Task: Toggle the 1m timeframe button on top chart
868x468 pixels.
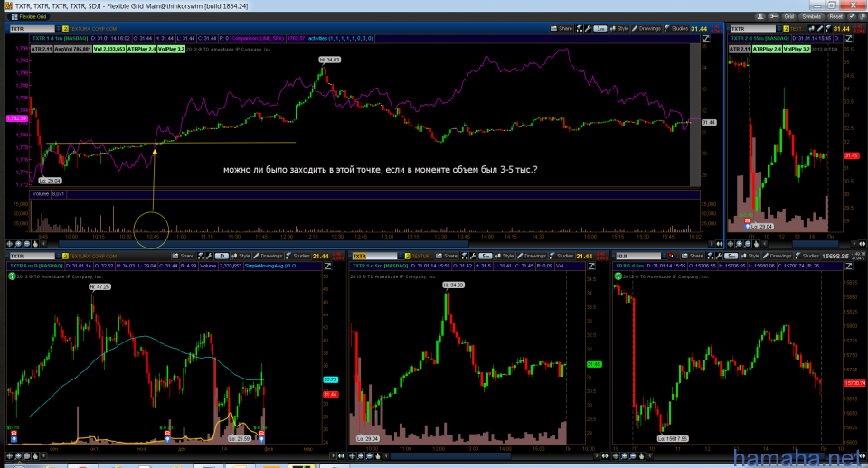Action: click(600, 29)
